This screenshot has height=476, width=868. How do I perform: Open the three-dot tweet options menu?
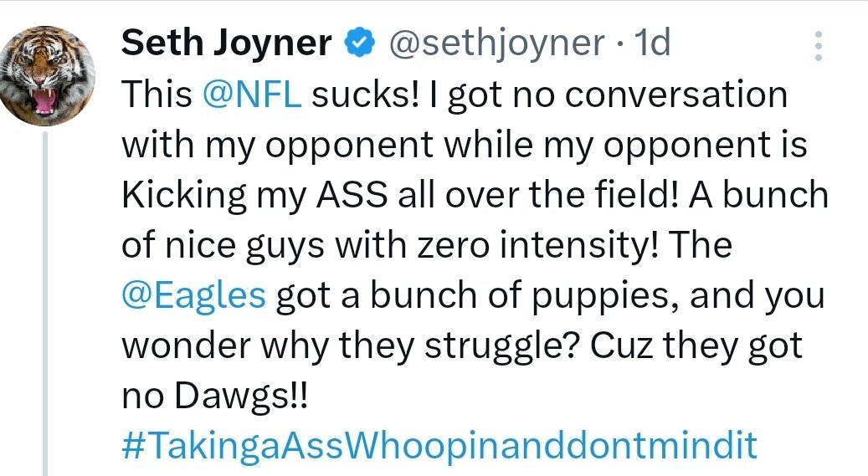[x=819, y=44]
